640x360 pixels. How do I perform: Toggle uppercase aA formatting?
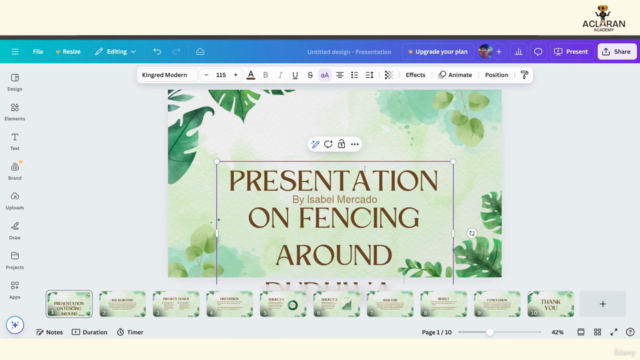[x=325, y=75]
